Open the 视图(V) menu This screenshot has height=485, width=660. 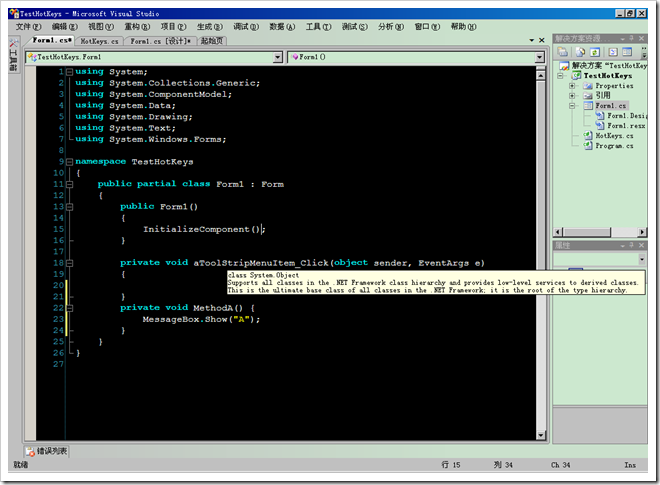coord(101,27)
